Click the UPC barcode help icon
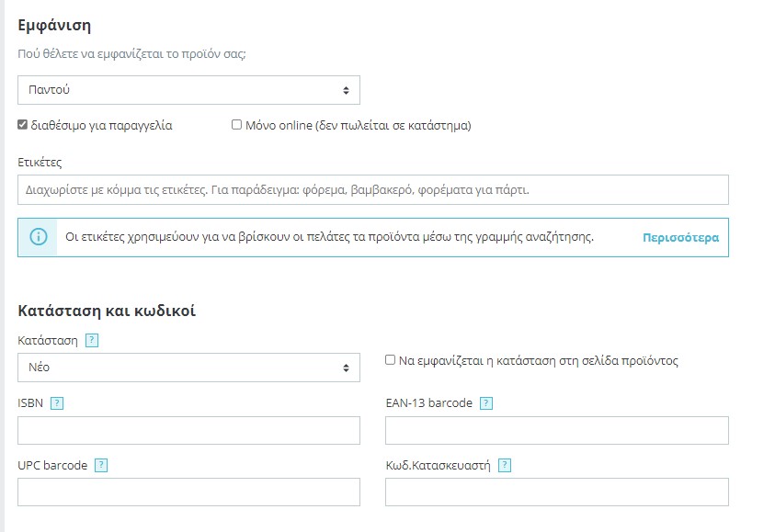775x532 pixels. 101,465
